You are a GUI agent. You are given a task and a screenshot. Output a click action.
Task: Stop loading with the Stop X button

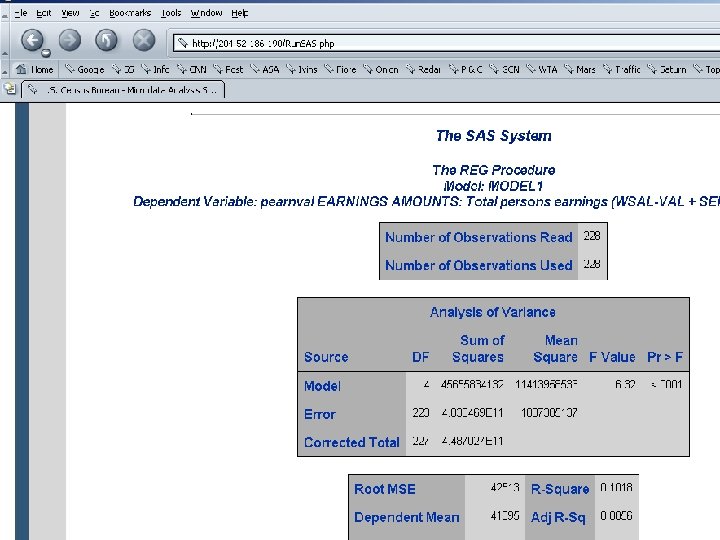144,40
